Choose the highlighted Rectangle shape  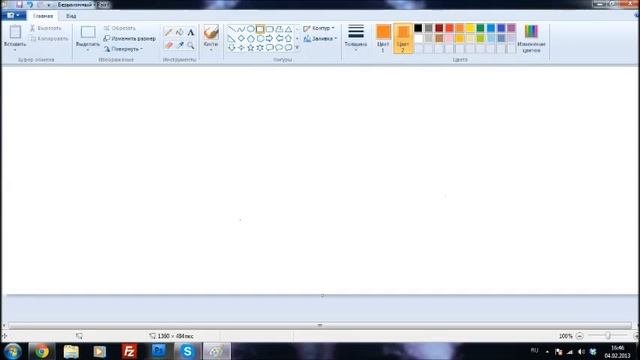tap(260, 29)
